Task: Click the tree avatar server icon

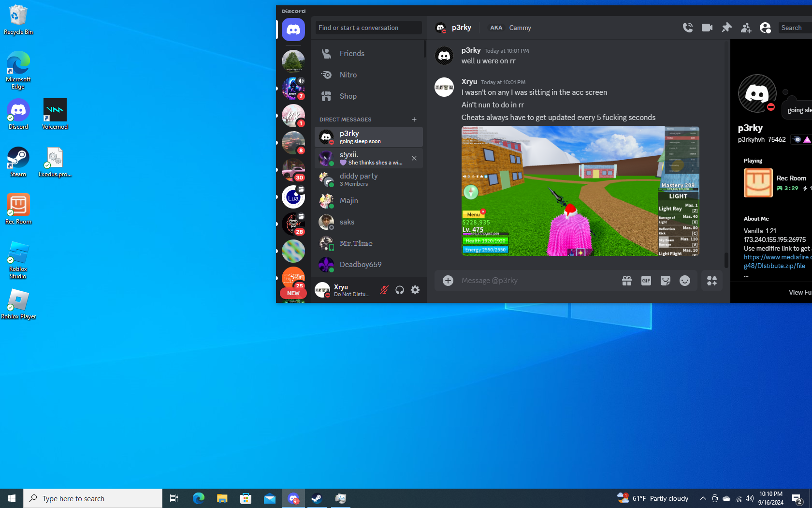Action: point(293,61)
